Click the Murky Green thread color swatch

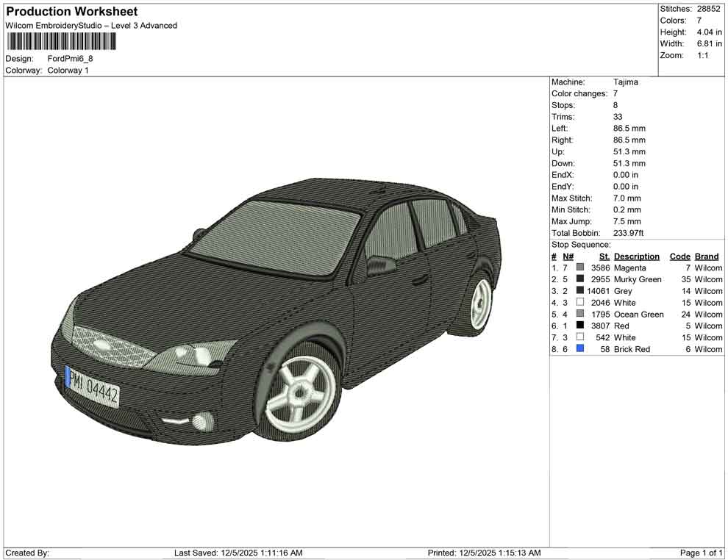click(580, 280)
